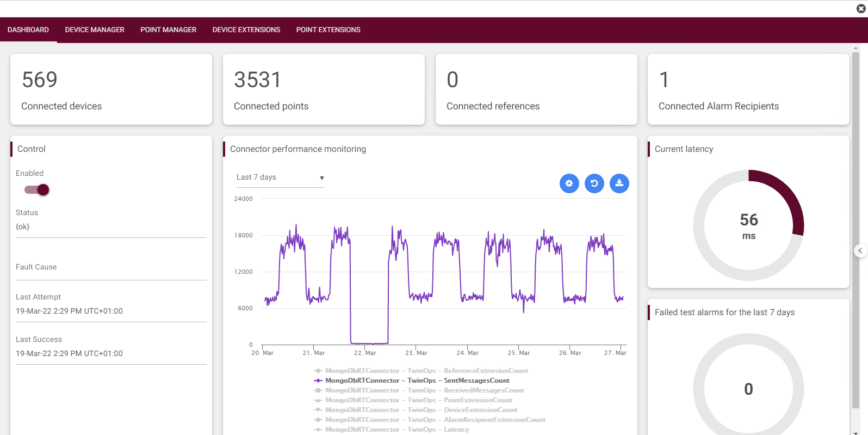Open the Point Manager tab
This screenshot has height=435, width=868.
coord(168,30)
